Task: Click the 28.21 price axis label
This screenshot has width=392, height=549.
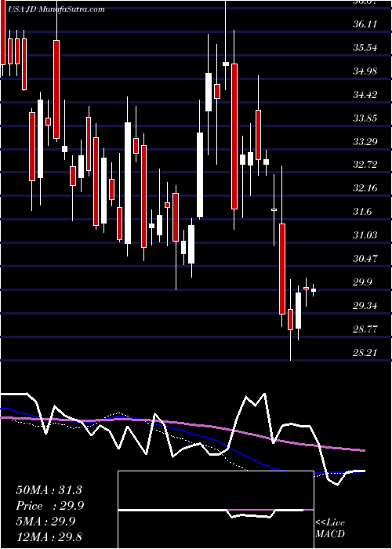Action: [x=365, y=353]
